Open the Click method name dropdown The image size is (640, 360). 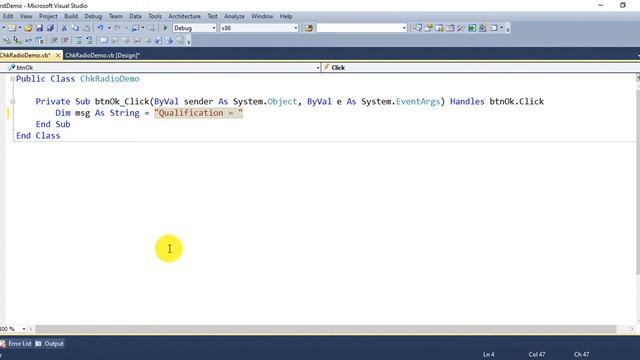(480, 67)
